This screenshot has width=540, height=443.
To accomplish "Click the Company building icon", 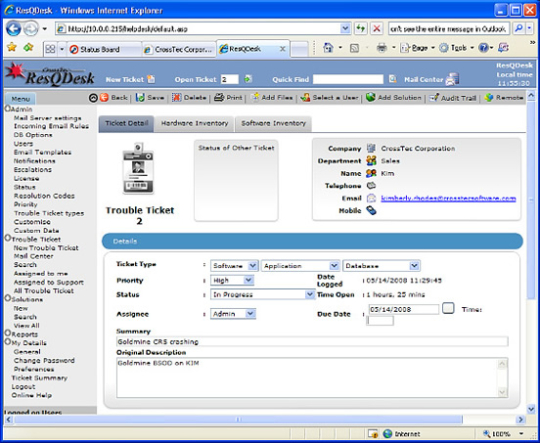I will click(x=371, y=148).
